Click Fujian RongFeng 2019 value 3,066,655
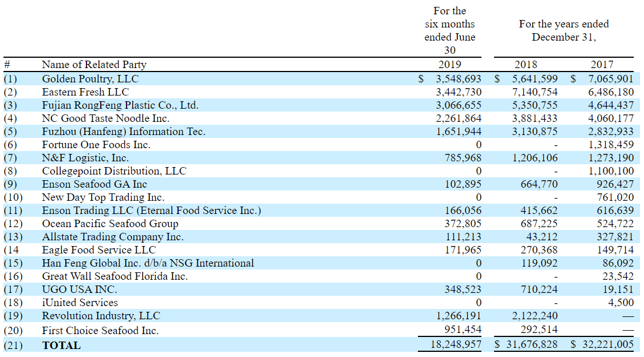Viewport: 644px width, 357px height. pyautogui.click(x=459, y=105)
